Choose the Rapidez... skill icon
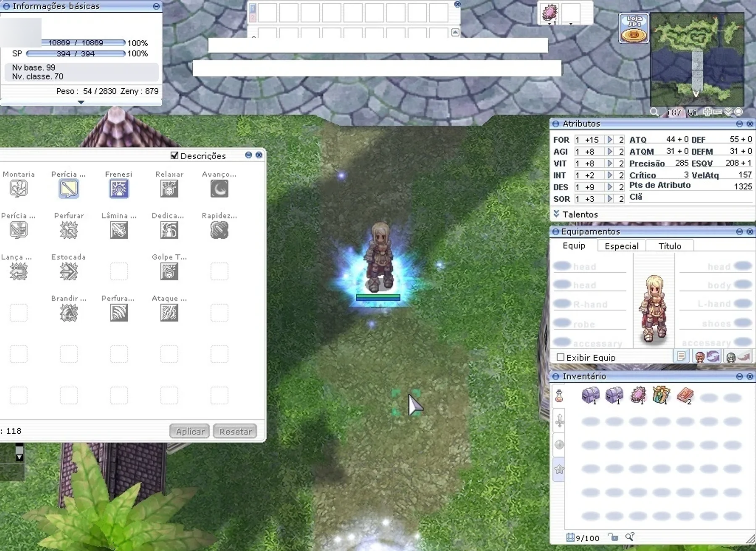 [x=219, y=230]
